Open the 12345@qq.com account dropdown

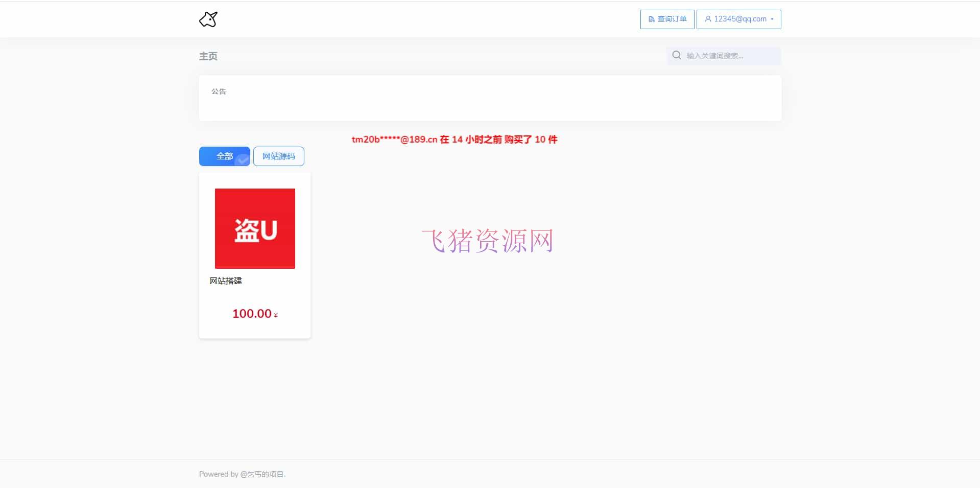coord(738,19)
